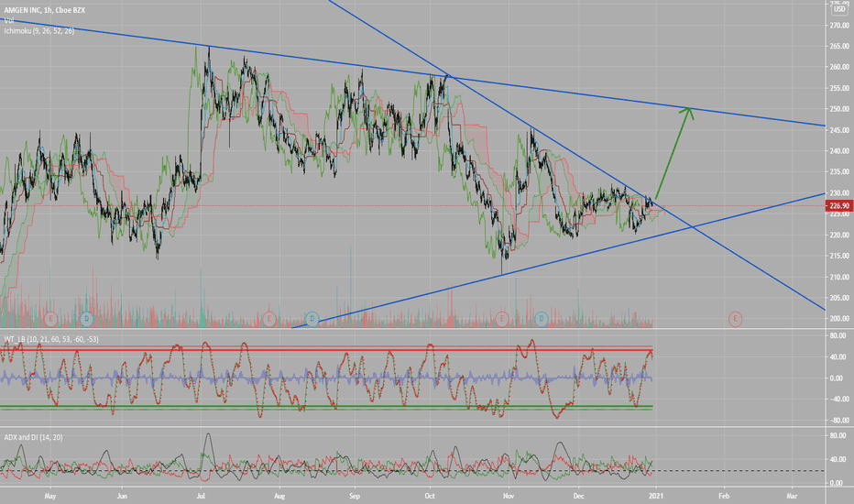Open the dividend D marker in mid-August

coord(312,319)
